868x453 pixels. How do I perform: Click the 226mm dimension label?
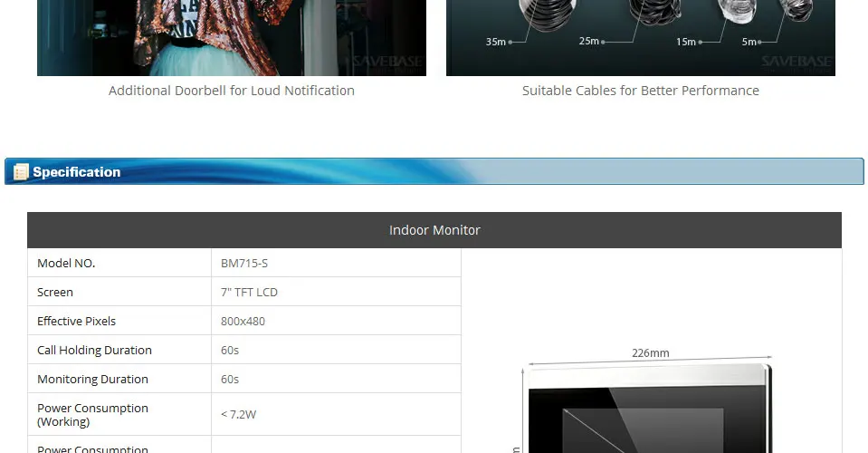coord(651,352)
